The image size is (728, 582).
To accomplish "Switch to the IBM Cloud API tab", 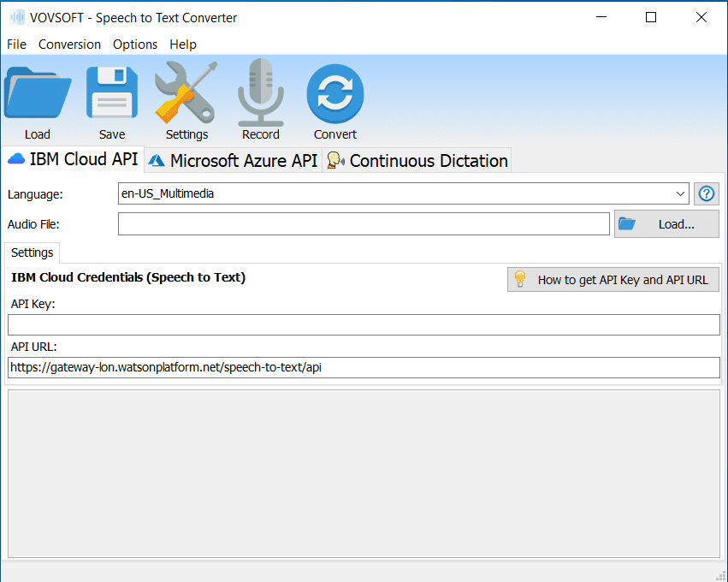I will point(73,159).
